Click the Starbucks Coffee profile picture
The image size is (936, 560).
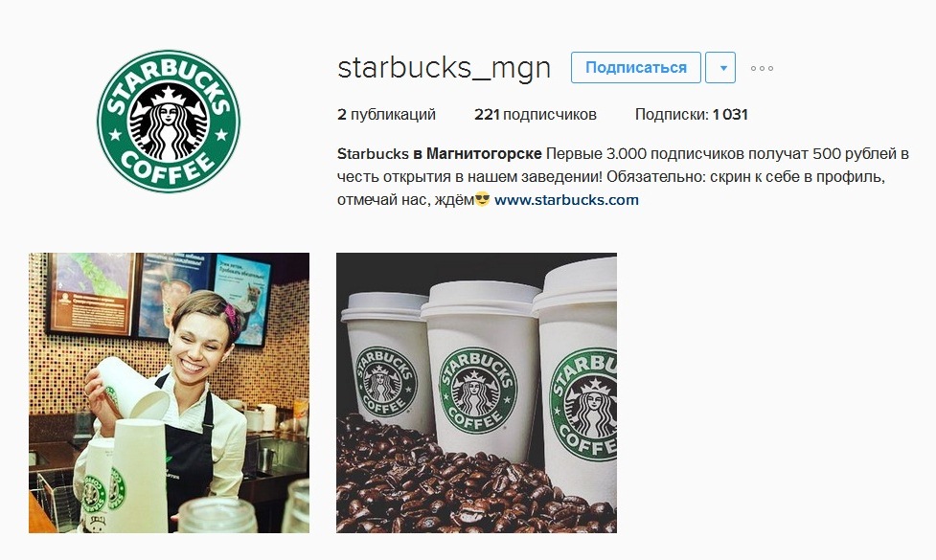[x=169, y=121]
